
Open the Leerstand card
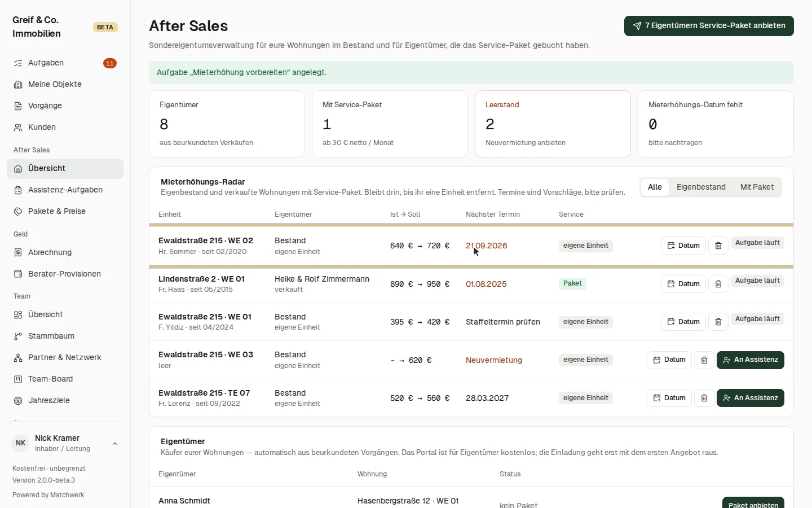[x=553, y=124]
